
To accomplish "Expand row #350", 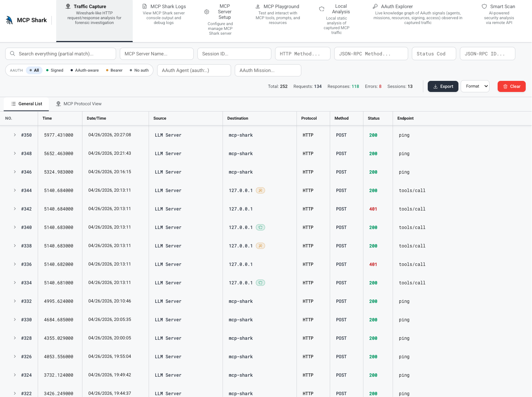I will pos(15,135).
